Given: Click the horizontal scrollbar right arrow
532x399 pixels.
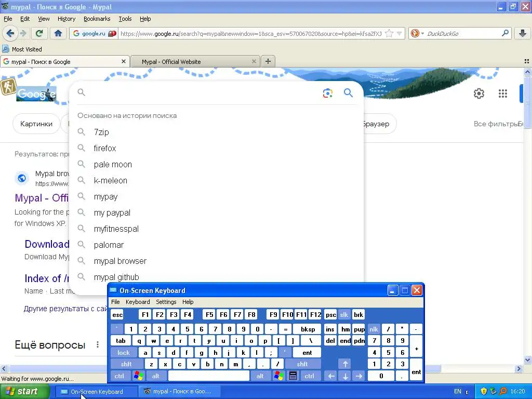Looking at the screenshot, I should (x=519, y=368).
